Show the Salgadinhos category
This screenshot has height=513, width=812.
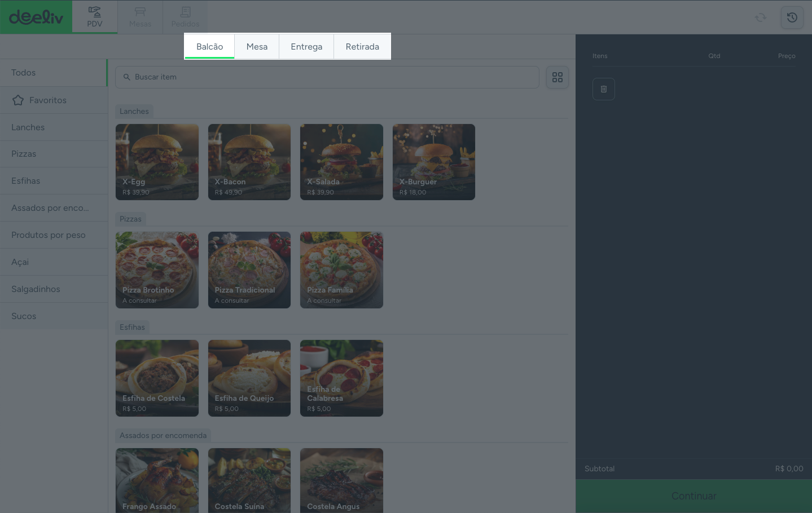point(36,289)
